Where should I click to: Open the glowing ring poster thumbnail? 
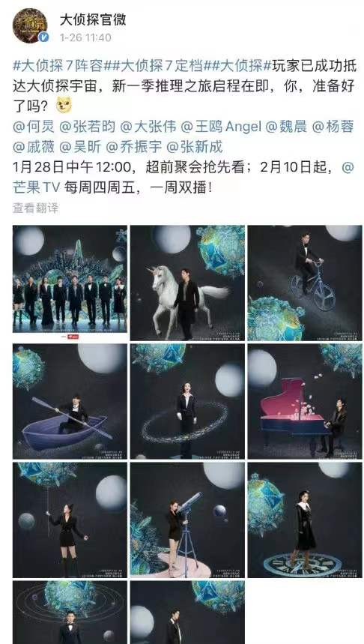tap(187, 401)
